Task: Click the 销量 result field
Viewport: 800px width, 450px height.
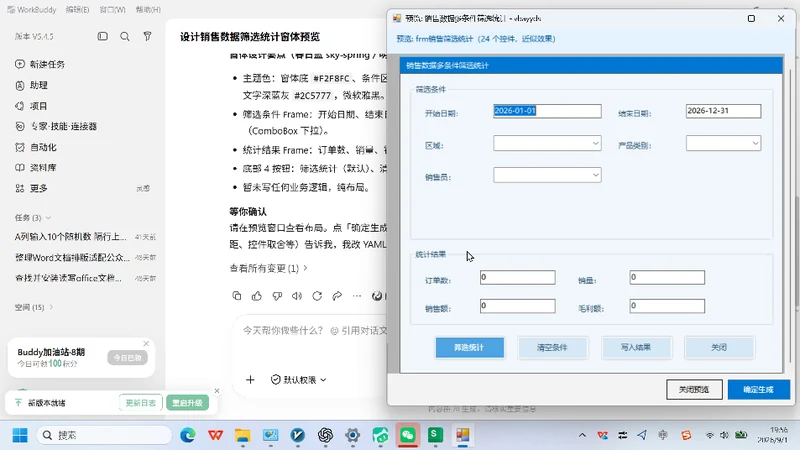Action: (x=667, y=277)
